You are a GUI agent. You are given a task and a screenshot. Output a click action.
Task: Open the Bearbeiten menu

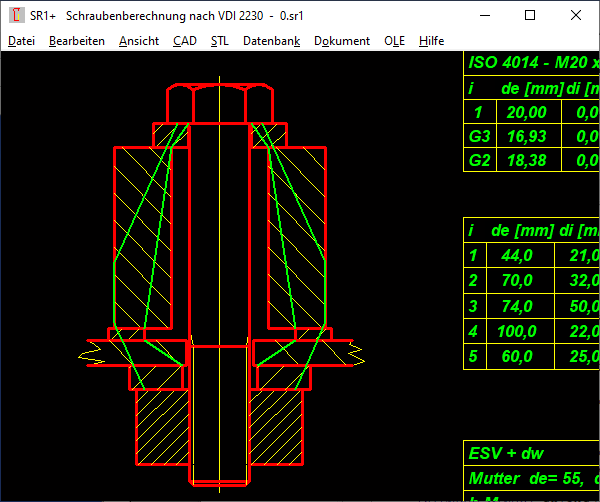tap(76, 41)
